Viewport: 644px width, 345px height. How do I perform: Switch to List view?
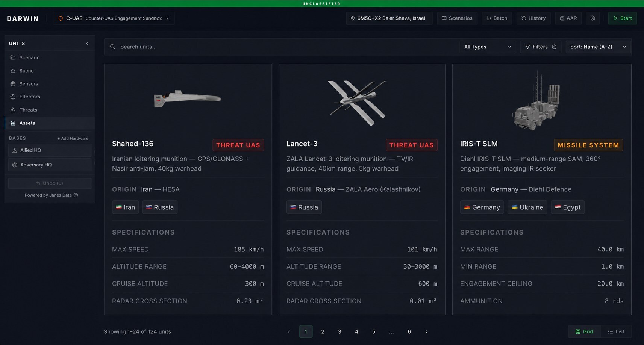(616, 331)
